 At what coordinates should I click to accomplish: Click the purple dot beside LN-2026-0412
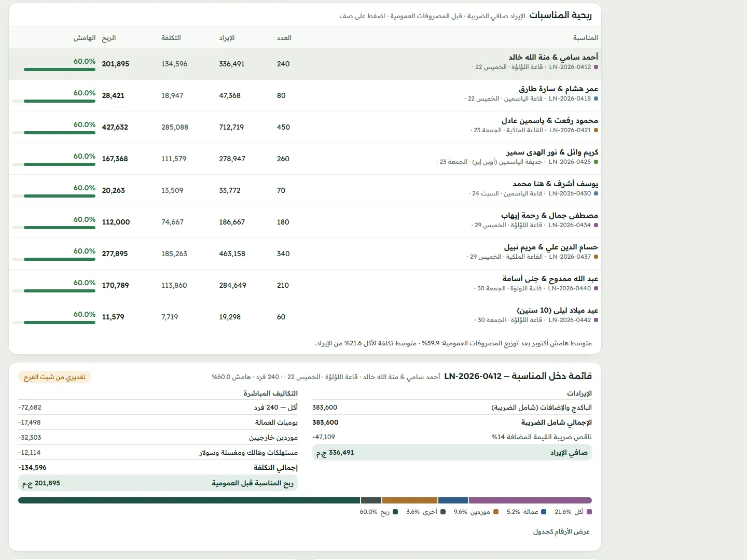click(596, 67)
